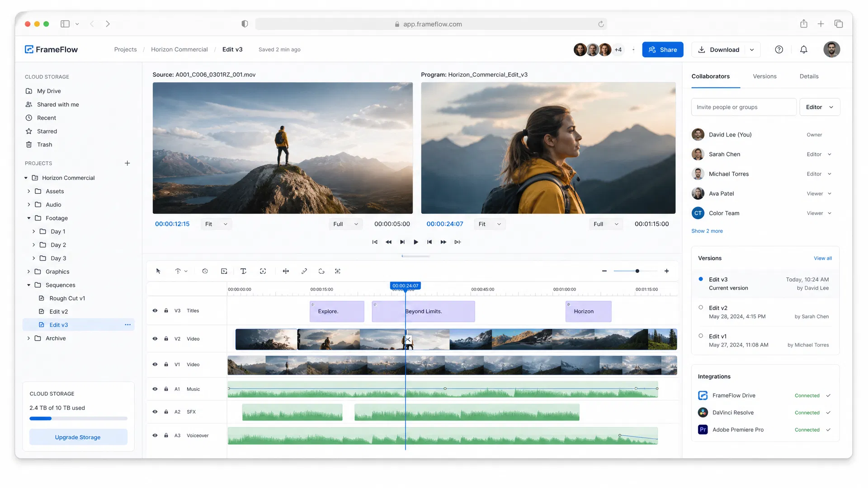
Task: Click the speed dial tool icon
Action: tap(205, 271)
